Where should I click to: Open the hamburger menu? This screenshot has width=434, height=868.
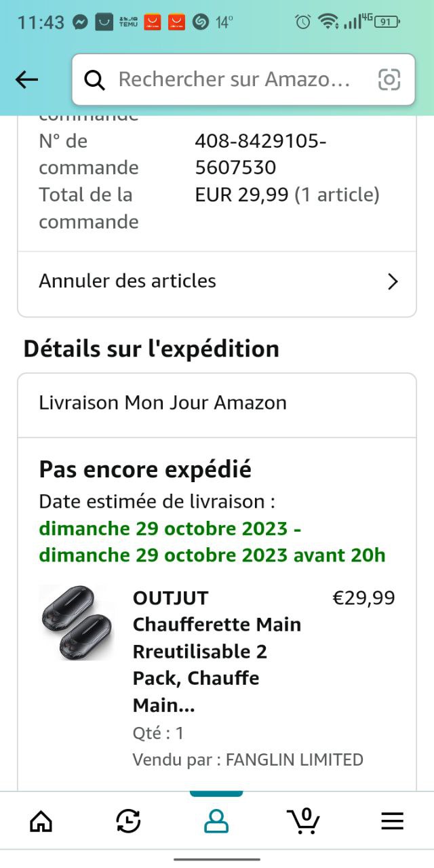coord(392,821)
